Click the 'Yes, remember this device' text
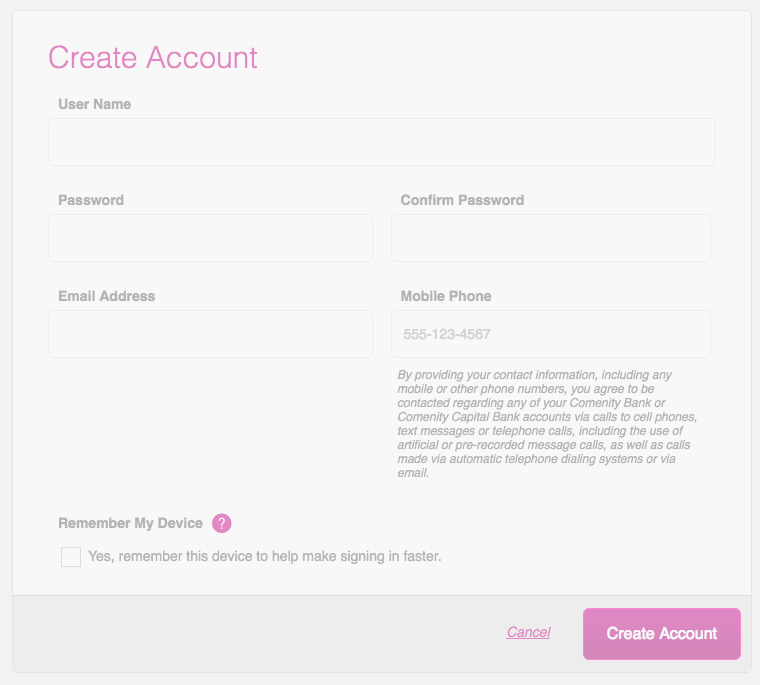760x685 pixels. (265, 557)
